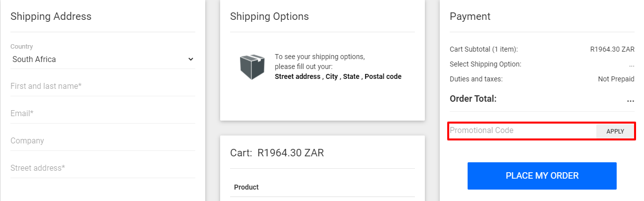Select South Africa country combo box

[x=103, y=59]
